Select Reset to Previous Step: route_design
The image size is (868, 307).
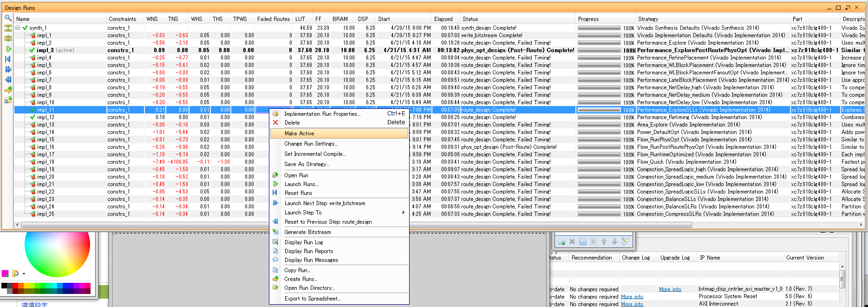coord(339,222)
